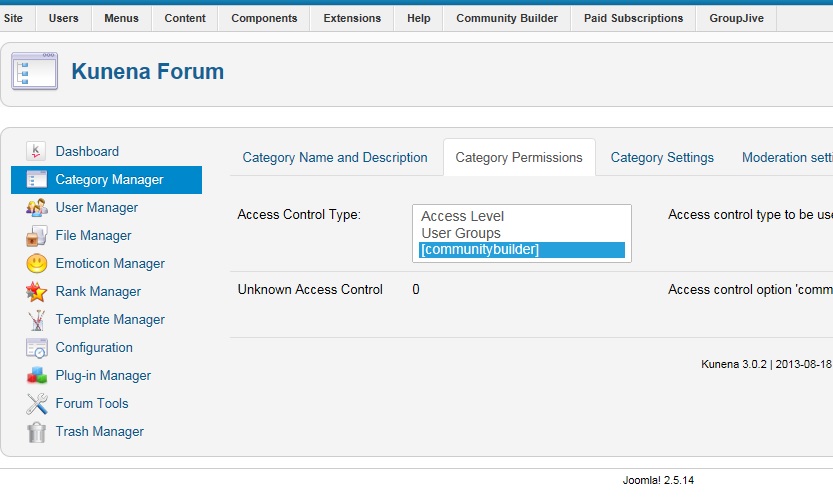
Task: Open the Menus menu
Action: click(121, 18)
